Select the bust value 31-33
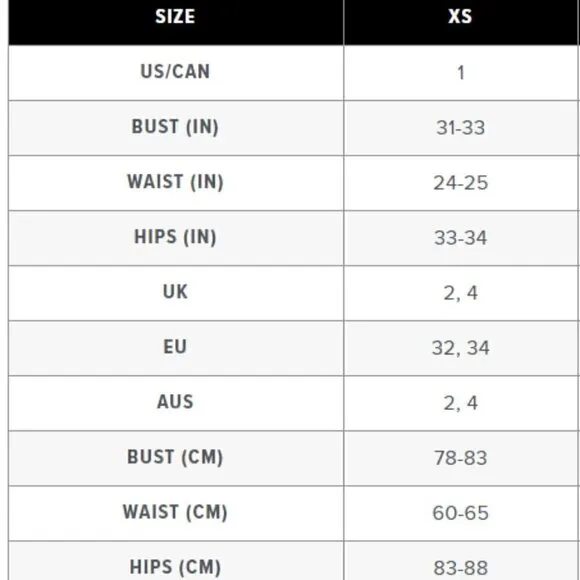The image size is (580, 580). pyautogui.click(x=461, y=128)
